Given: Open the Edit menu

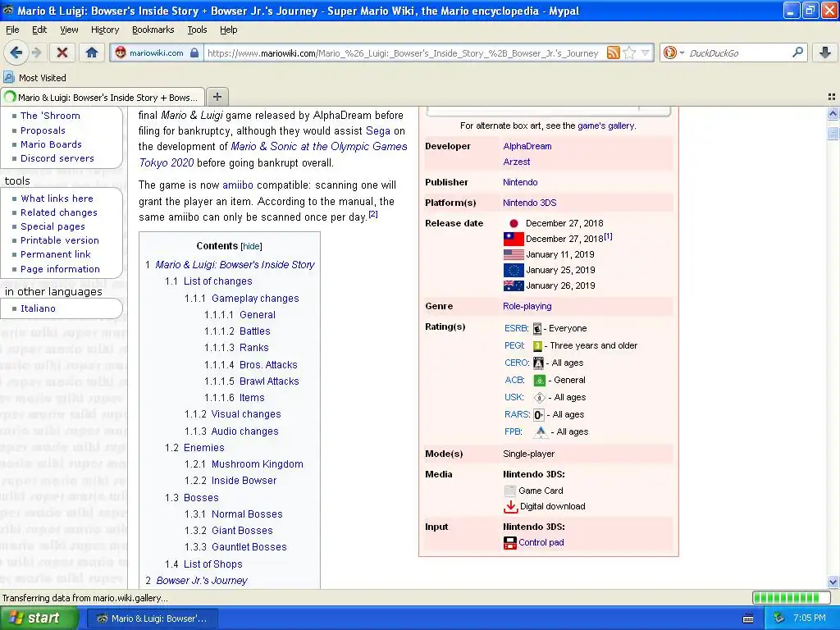Looking at the screenshot, I should (x=39, y=30).
